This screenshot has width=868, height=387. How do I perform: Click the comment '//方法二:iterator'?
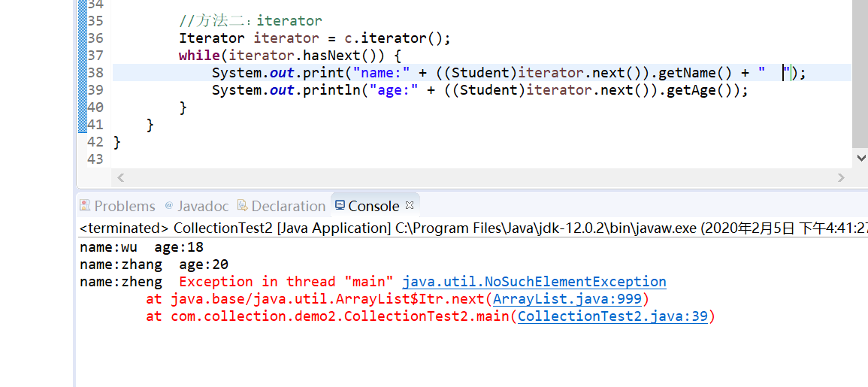pyautogui.click(x=250, y=21)
